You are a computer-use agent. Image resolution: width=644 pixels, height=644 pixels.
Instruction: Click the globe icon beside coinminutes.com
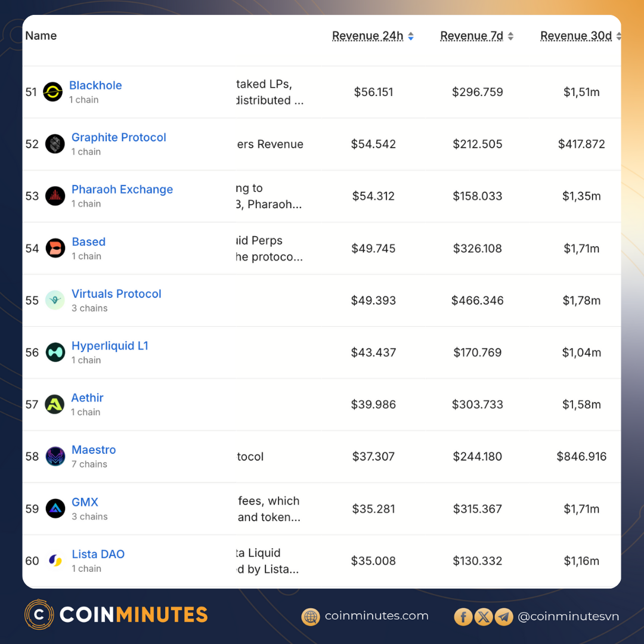pyautogui.click(x=311, y=617)
